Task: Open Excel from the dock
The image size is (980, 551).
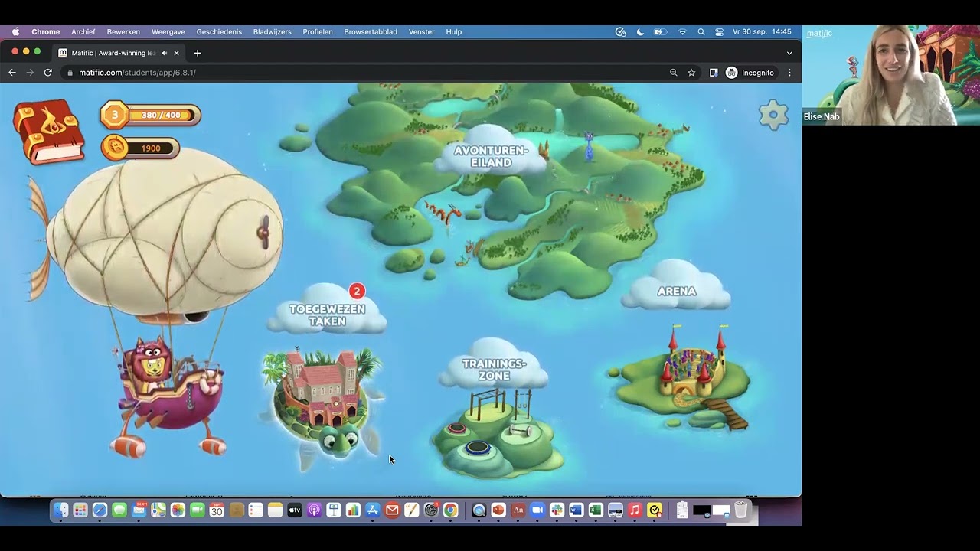Action: coord(596,510)
